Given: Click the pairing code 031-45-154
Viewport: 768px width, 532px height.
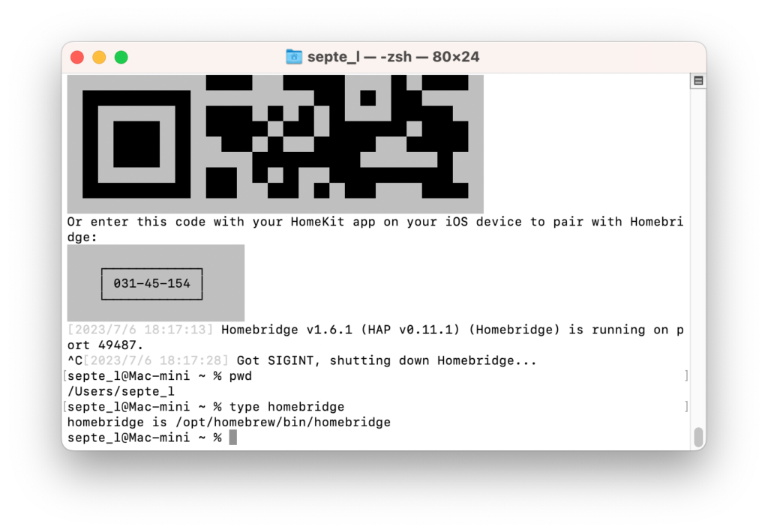Looking at the screenshot, I should click(x=151, y=283).
